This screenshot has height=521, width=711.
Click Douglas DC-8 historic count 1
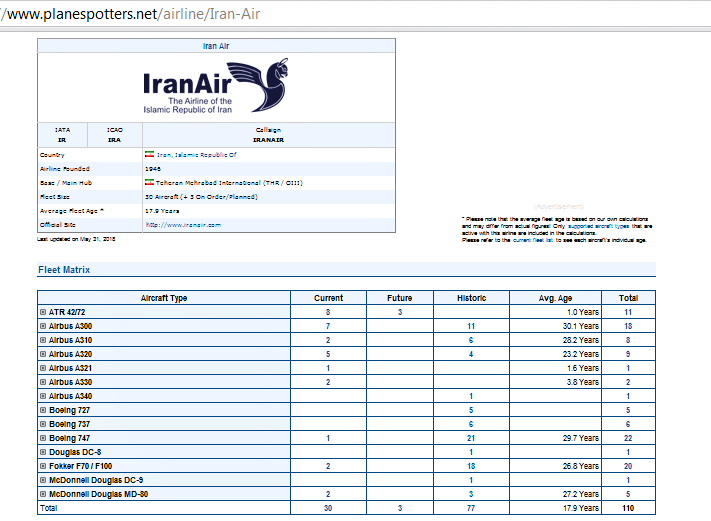point(471,452)
